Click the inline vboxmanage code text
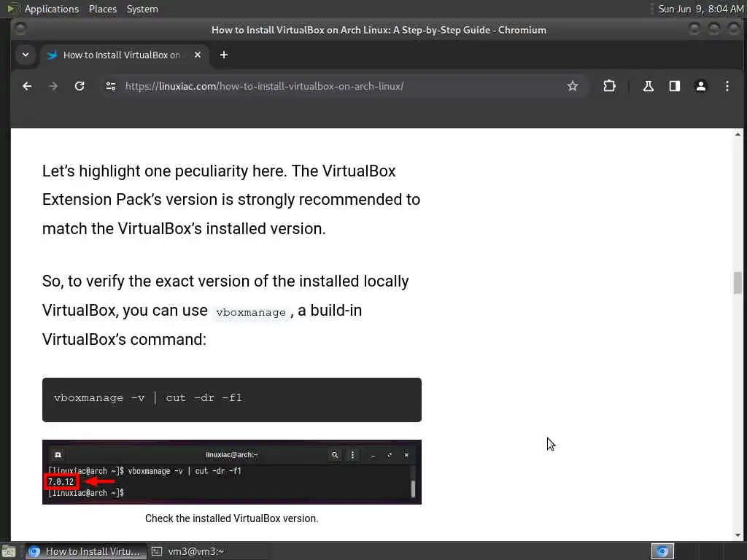747x560 pixels. coord(251,312)
